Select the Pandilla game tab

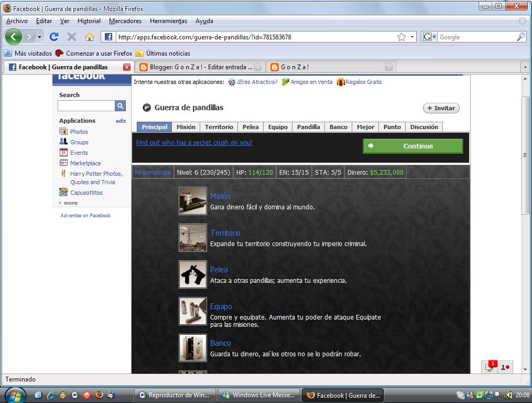point(308,127)
